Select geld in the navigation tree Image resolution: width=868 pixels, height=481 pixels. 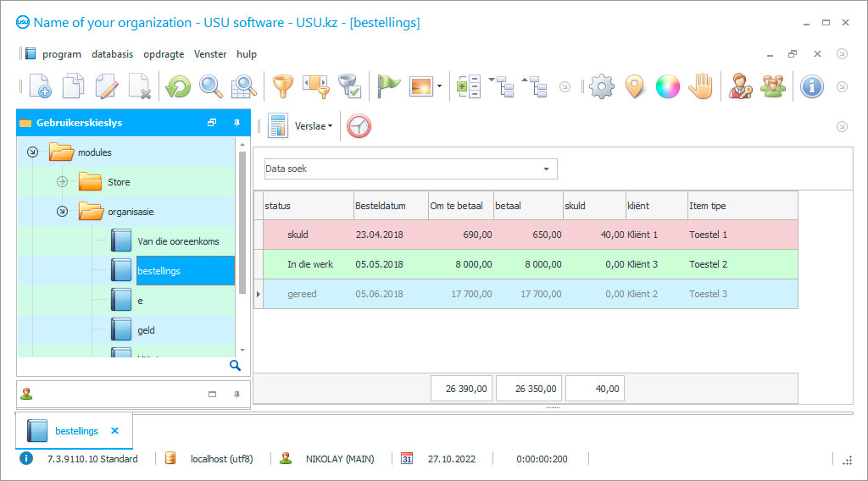point(146,330)
